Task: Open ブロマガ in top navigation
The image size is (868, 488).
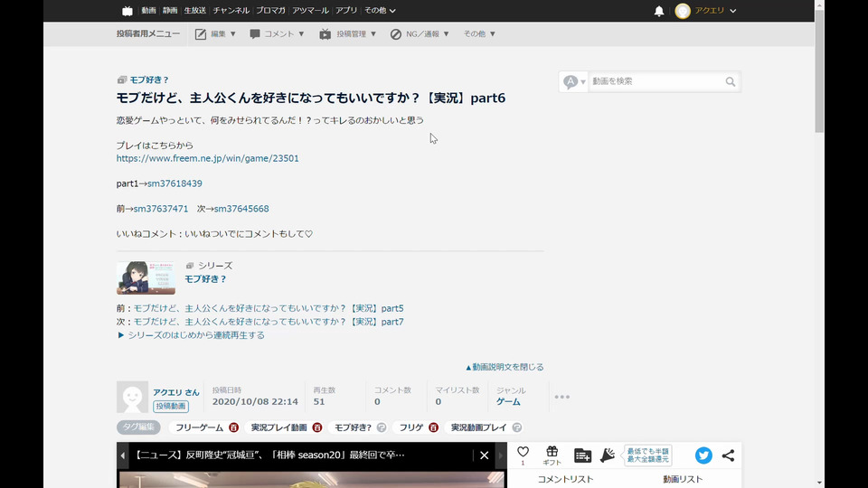Action: coord(270,11)
